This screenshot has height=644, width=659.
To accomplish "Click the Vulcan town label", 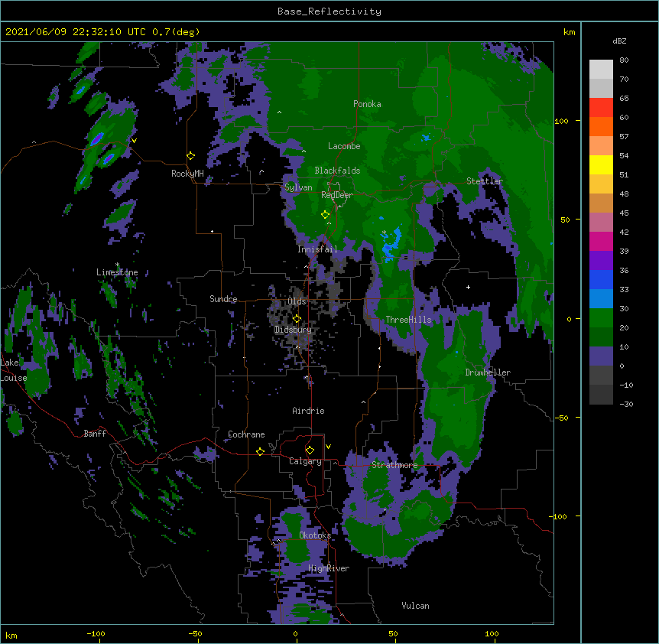I will 415,606.
